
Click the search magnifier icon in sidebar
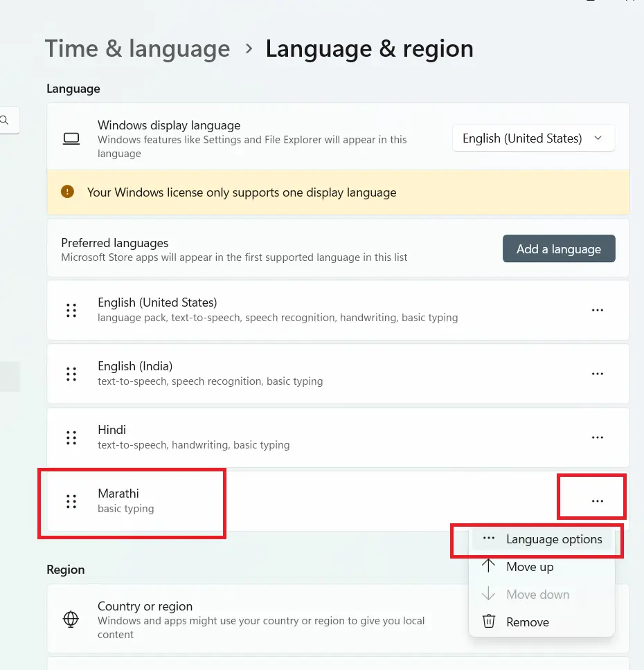click(5, 120)
